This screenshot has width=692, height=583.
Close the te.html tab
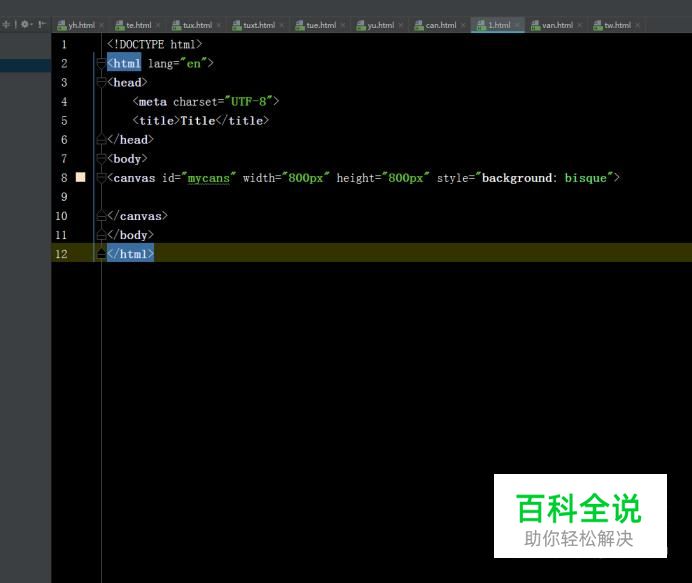(158, 25)
